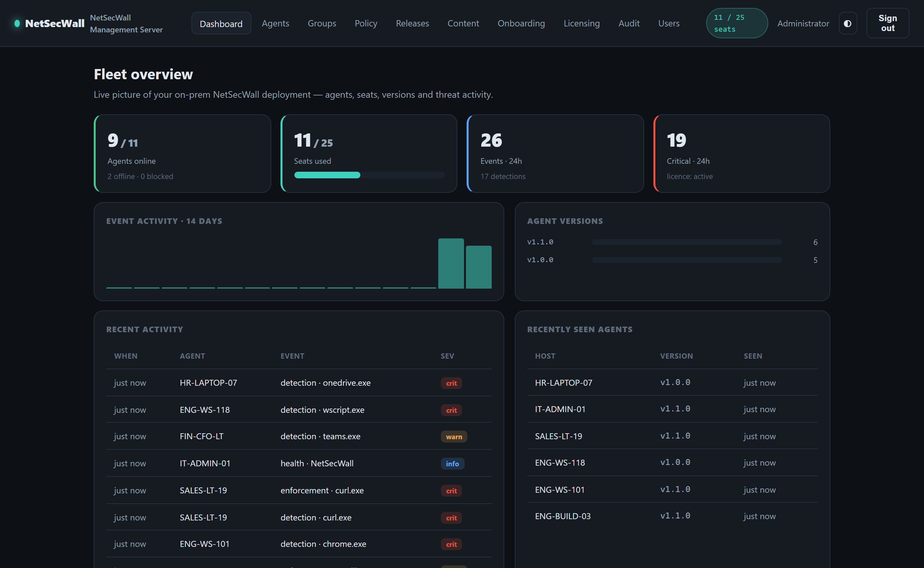This screenshot has height=568, width=924.
Task: Click 'detection · teams.exe' event
Action: point(320,436)
